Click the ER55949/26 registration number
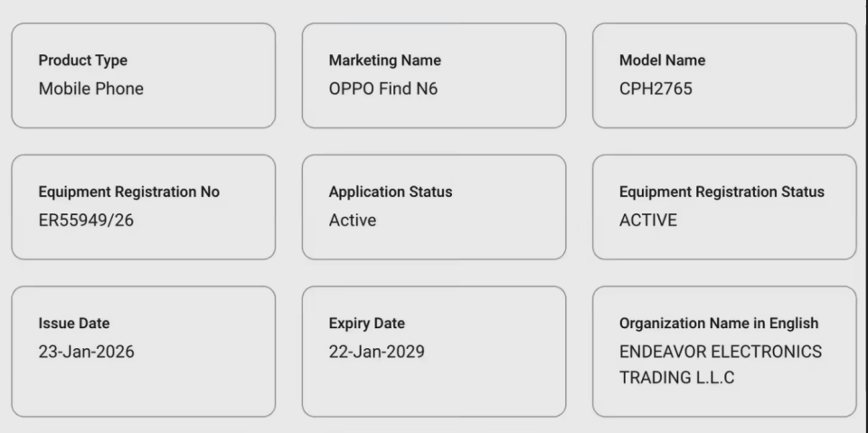The width and height of the screenshot is (868, 433). [x=86, y=220]
